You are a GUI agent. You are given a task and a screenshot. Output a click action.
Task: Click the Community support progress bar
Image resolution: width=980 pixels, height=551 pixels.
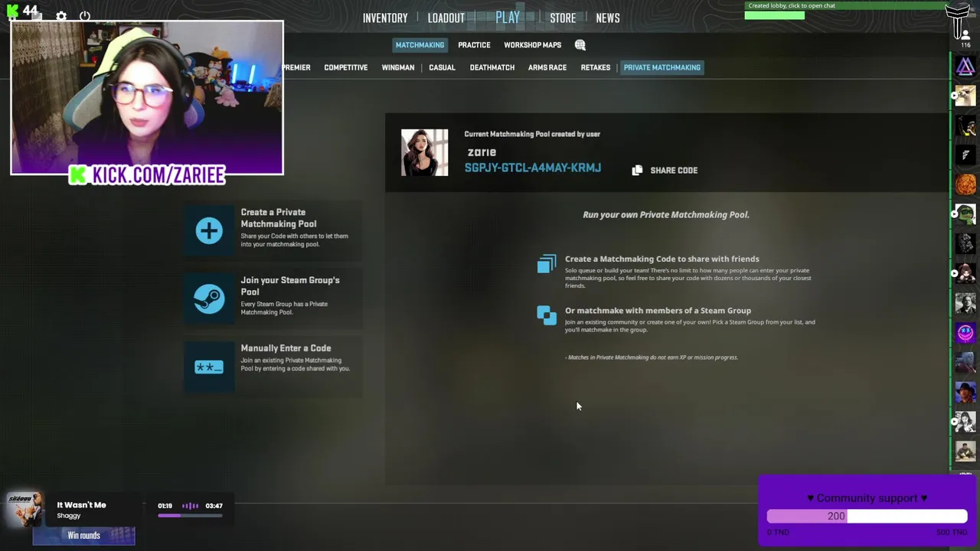click(867, 517)
